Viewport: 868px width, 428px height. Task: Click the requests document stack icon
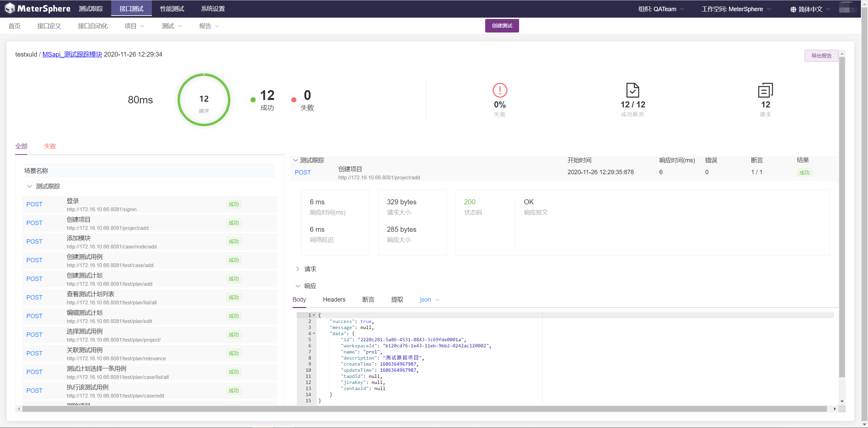pos(766,90)
